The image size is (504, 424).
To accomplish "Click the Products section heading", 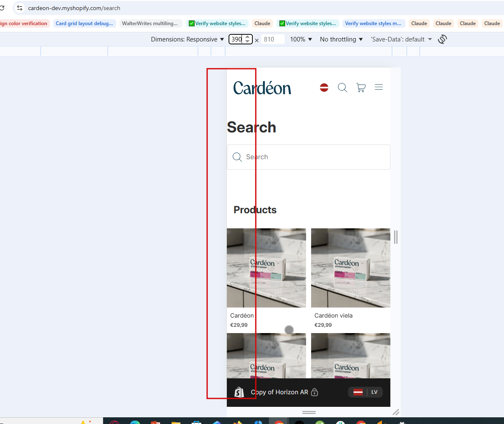I will click(x=255, y=210).
